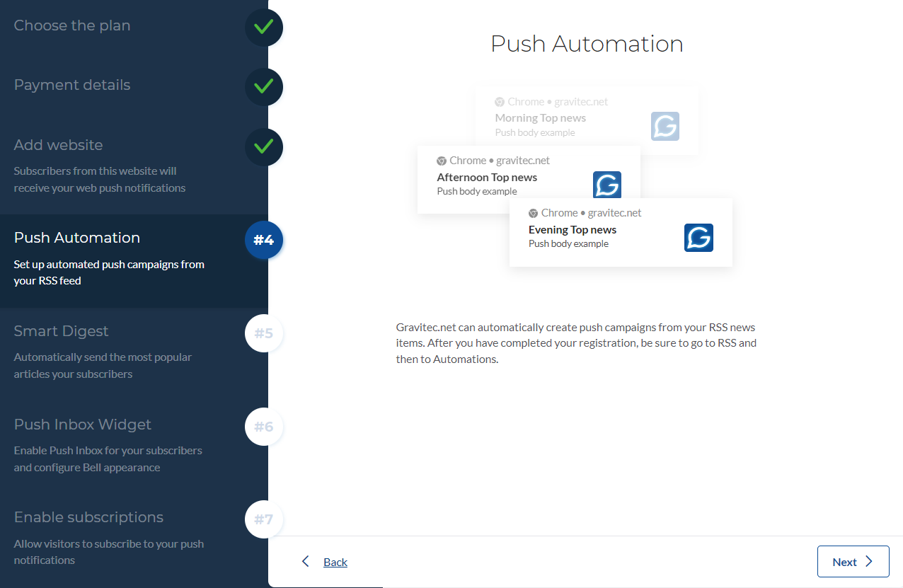Screen dimensions: 903x588
Task: Click the Afternoon Top news title
Action: coord(487,177)
